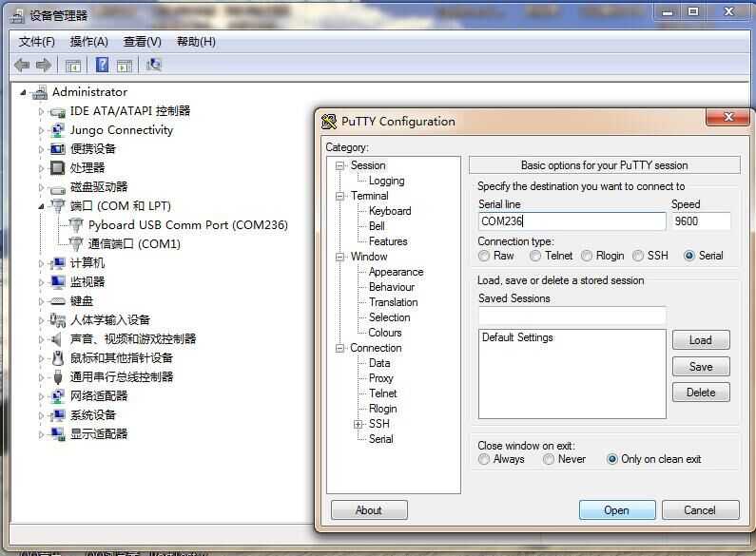Select the Telnet connection type radio

[x=535, y=257]
